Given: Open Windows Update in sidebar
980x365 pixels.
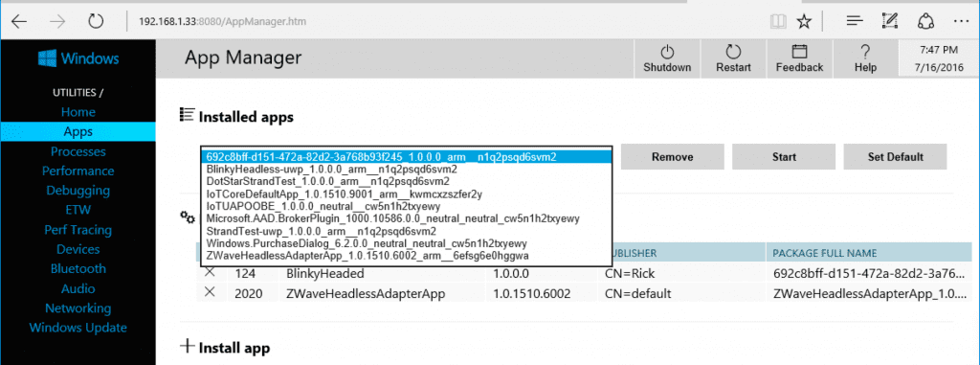Looking at the screenshot, I should 78,328.
